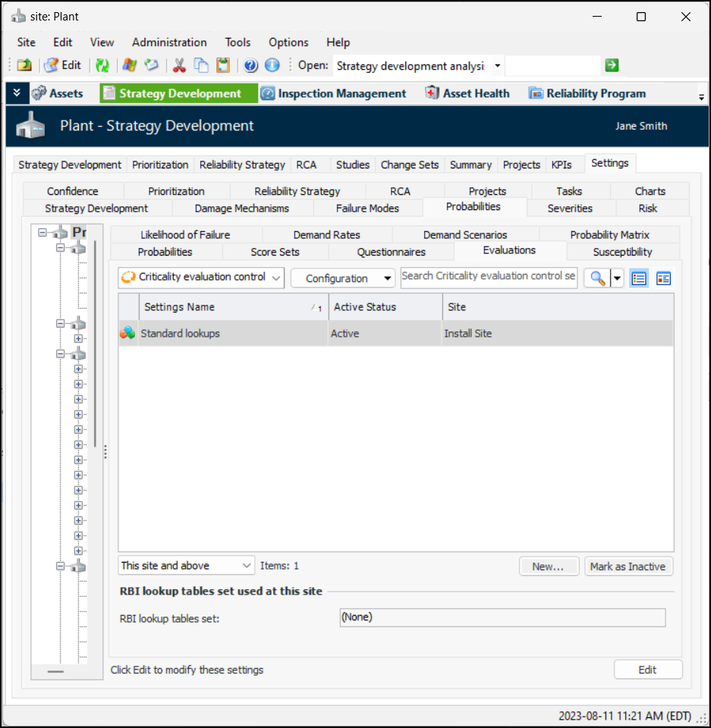Open the Asset Health module

(x=467, y=93)
